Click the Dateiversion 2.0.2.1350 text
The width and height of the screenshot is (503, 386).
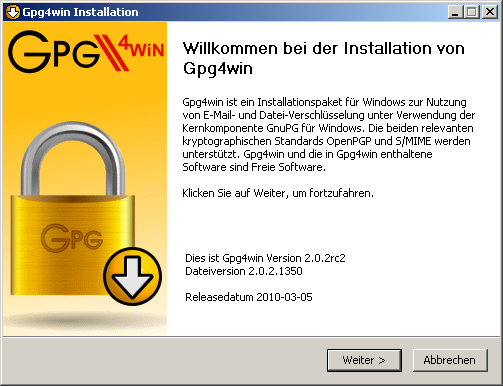[244, 271]
